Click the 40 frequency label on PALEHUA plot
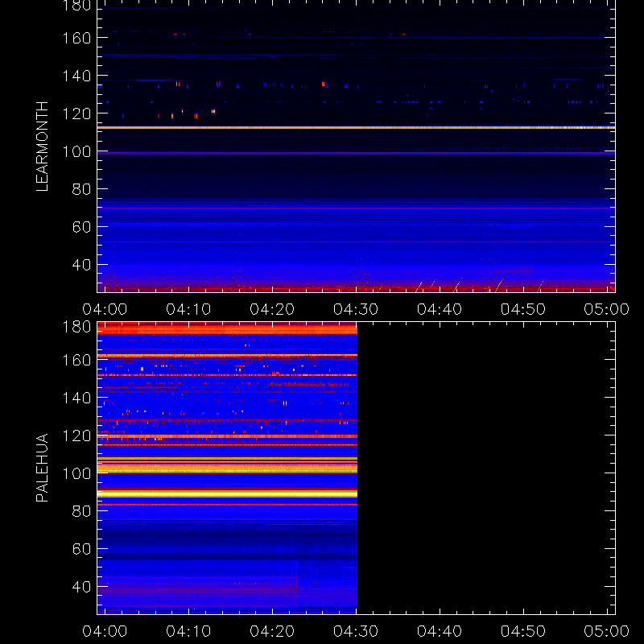 (81, 587)
